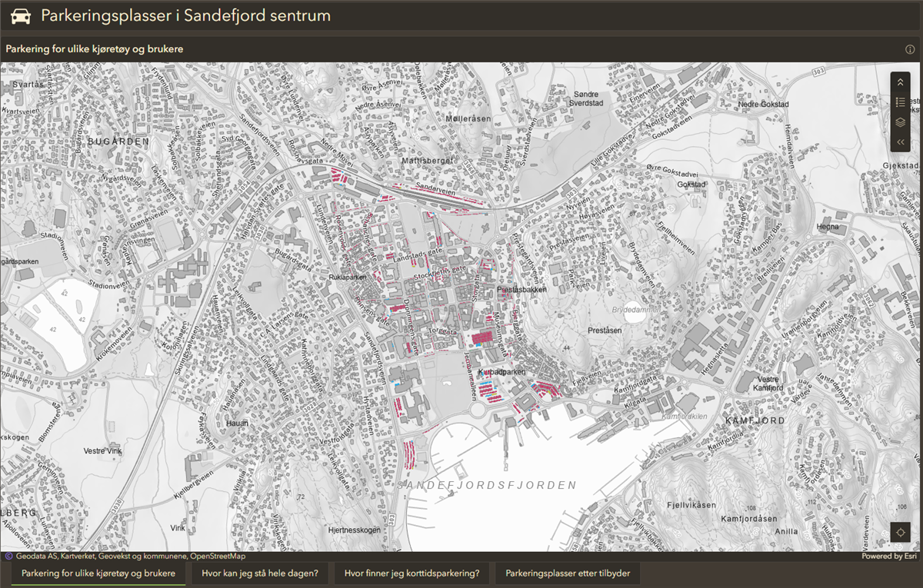The width and height of the screenshot is (923, 588).
Task: Click the 'Parkering for ulike kjøretøy og brukere' heading
Action: click(95, 49)
